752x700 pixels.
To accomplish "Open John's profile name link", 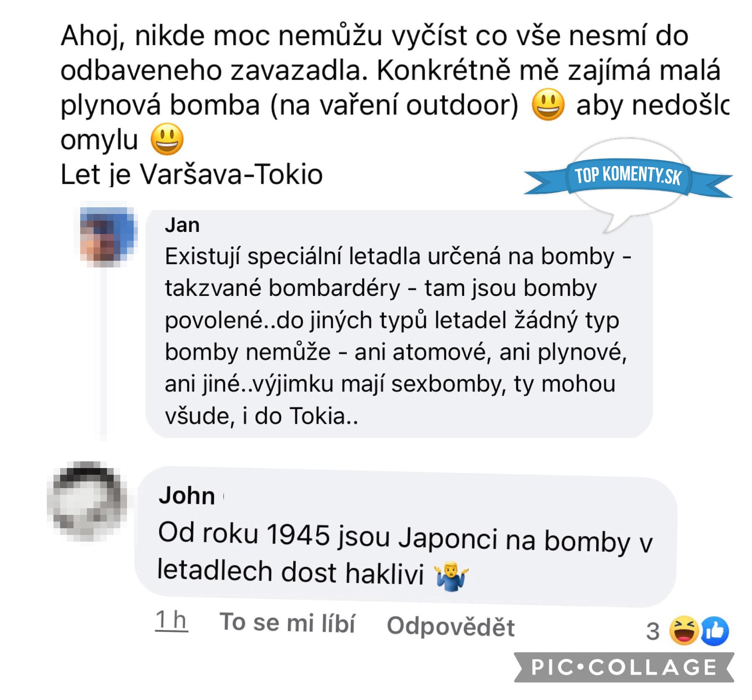I will tap(187, 496).
